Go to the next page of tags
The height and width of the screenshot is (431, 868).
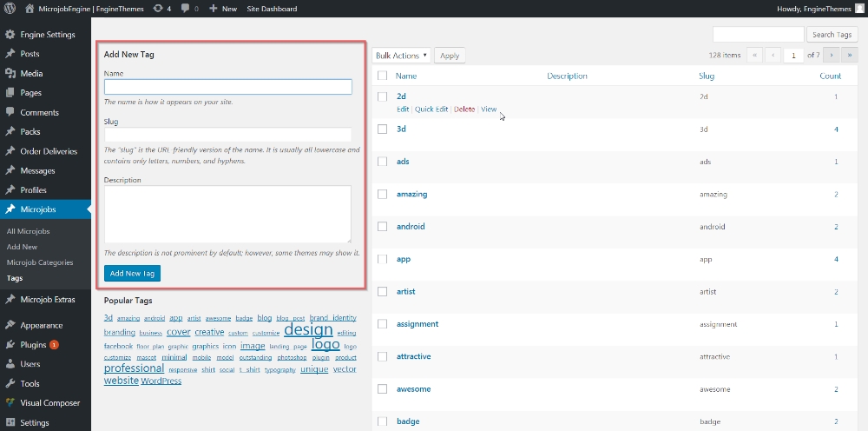click(x=832, y=56)
